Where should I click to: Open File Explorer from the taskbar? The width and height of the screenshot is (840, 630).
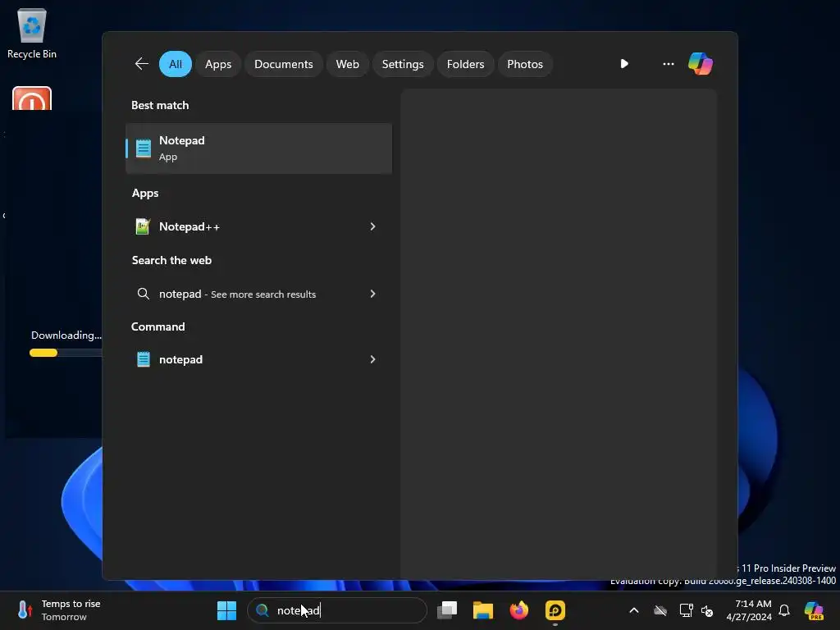[x=482, y=610]
